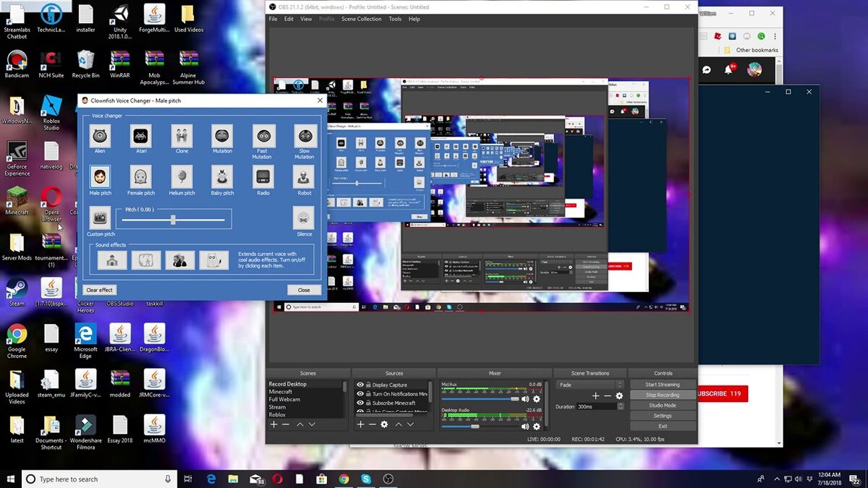The height and width of the screenshot is (488, 868).
Task: Click the Pitch slider handle in Clownfish
Action: coord(173,219)
